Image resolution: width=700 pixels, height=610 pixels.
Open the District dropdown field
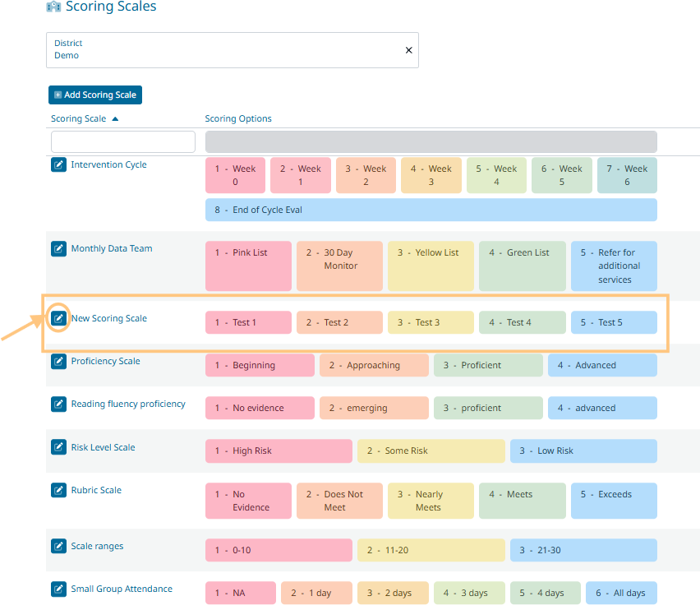tap(222, 50)
